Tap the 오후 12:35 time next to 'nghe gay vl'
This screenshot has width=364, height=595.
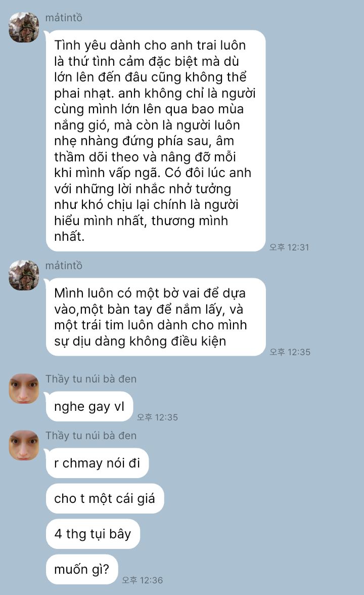[157, 417]
